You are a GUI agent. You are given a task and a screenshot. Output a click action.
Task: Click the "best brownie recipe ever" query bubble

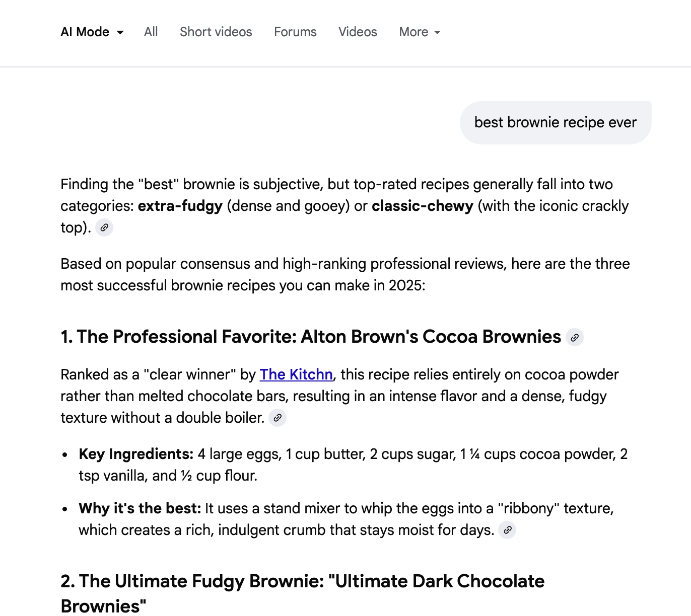pyautogui.click(x=555, y=123)
